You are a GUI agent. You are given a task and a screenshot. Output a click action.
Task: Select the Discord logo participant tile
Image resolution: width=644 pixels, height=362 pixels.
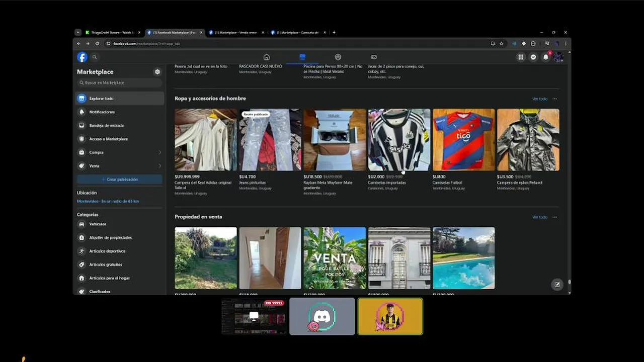click(322, 316)
